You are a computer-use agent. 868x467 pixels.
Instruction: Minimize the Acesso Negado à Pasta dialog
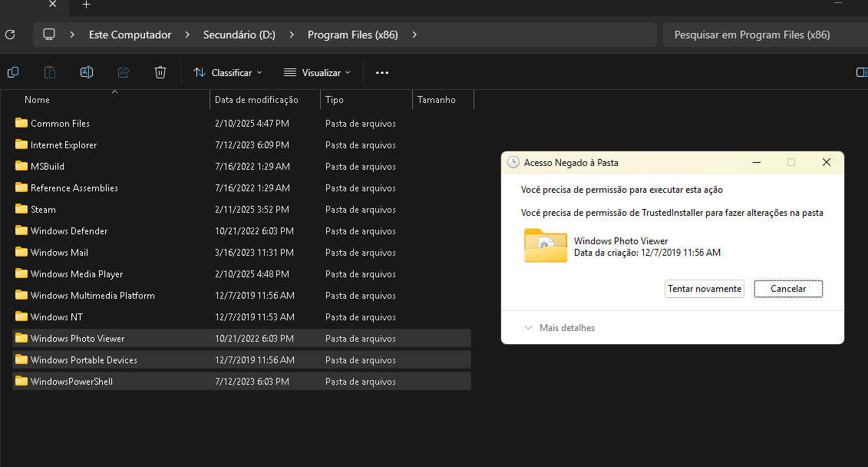757,162
